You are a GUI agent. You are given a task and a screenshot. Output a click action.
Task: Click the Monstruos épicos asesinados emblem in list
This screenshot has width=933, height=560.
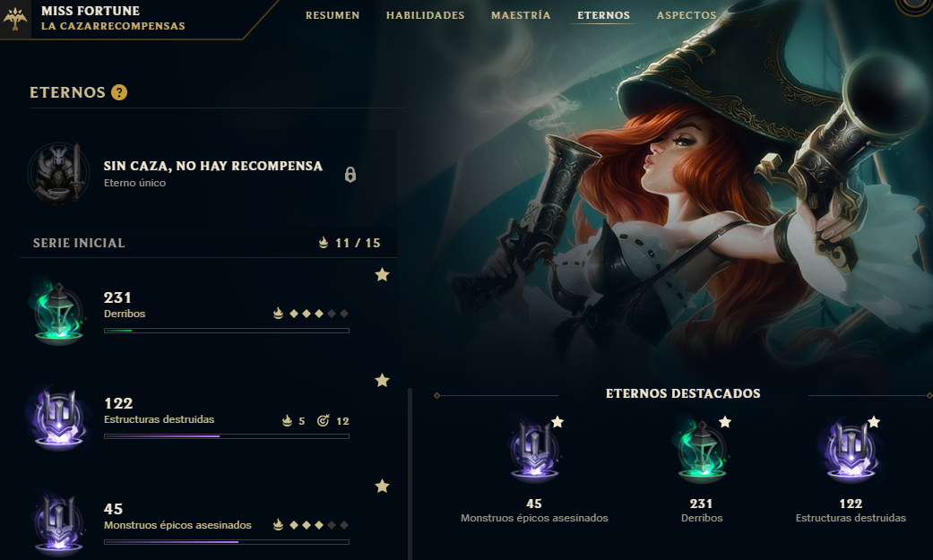click(x=58, y=523)
